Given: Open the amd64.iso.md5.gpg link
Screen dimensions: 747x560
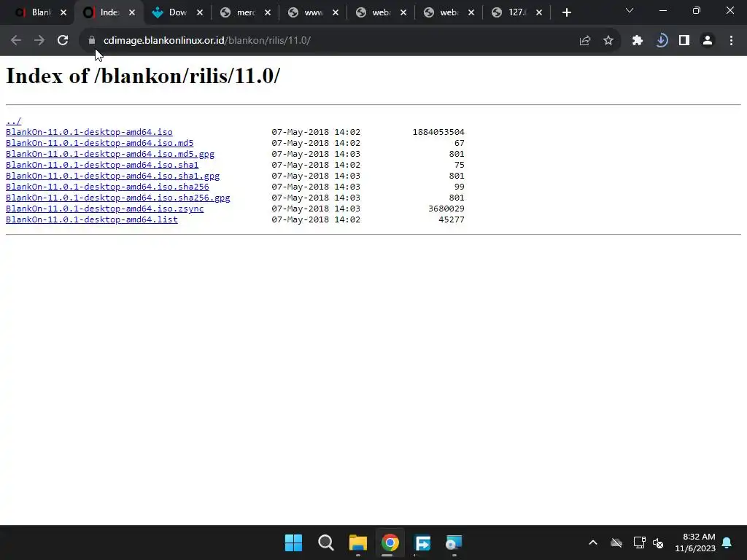Looking at the screenshot, I should point(110,154).
